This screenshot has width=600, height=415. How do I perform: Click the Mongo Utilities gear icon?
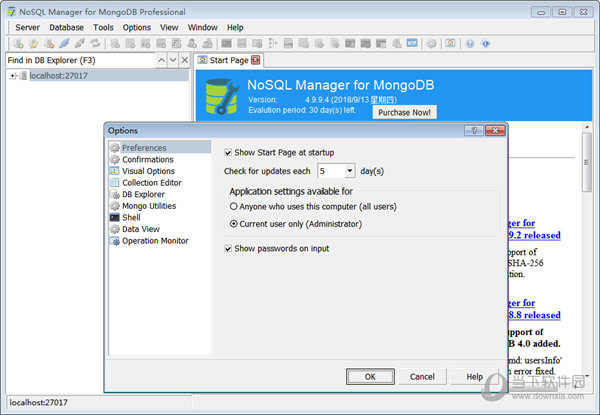coord(115,206)
